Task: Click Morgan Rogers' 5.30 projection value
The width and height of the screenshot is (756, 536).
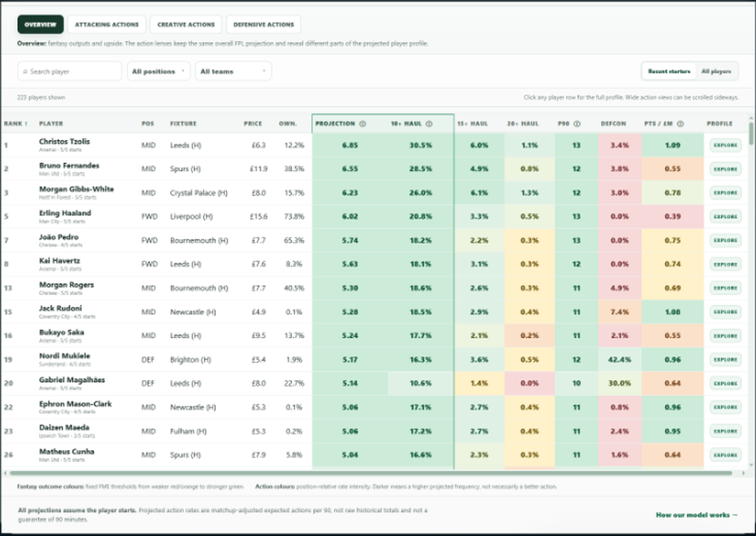Action: coord(350,288)
